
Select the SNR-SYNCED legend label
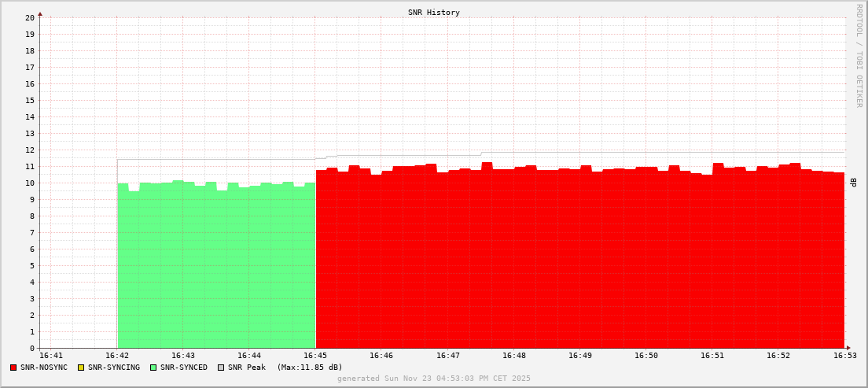[184, 368]
